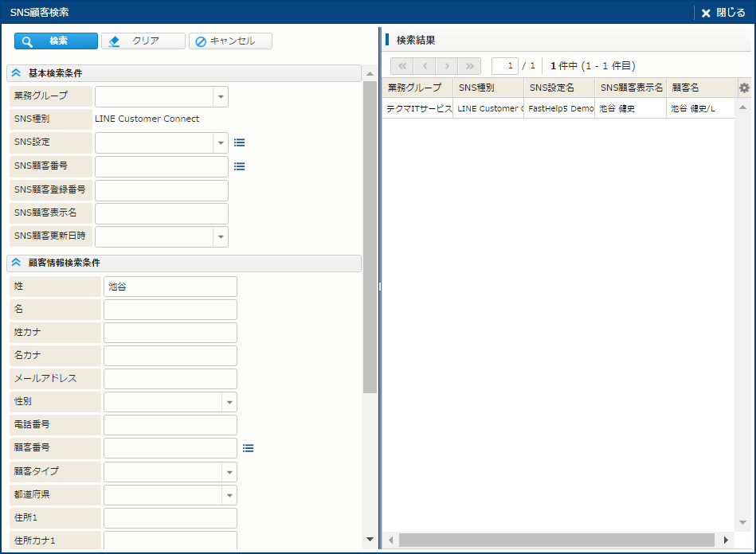Click the 住所1 input field
Image resolution: width=756 pixels, height=554 pixels.
click(x=170, y=518)
